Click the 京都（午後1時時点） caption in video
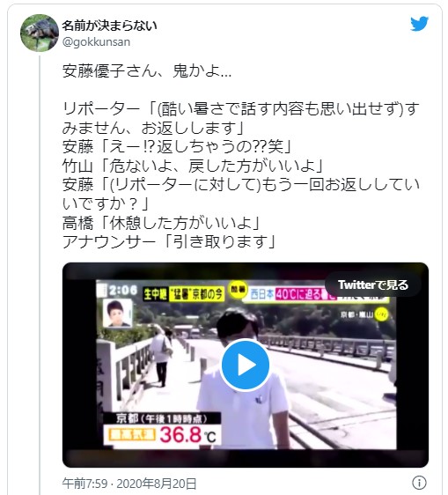448x495 pixels. 162,418
